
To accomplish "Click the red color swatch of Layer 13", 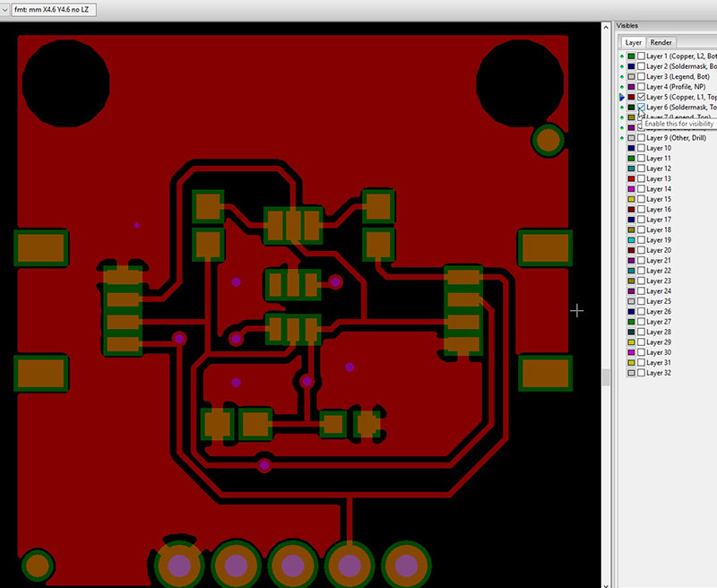I will (x=631, y=179).
